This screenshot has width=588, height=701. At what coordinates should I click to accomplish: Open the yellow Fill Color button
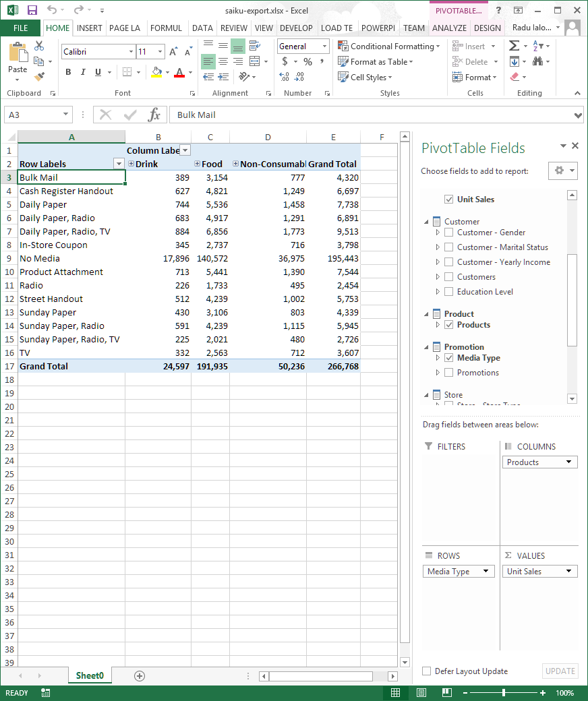156,72
